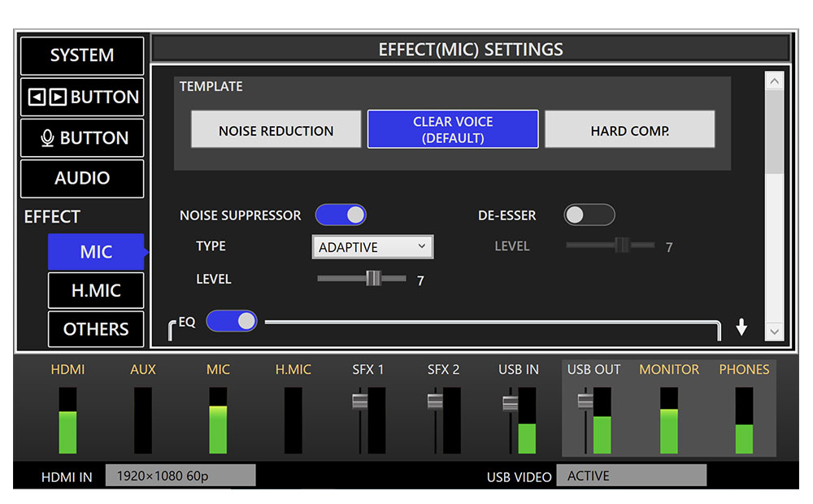Open the left-right arrows BUTTON settings

[x=82, y=97]
